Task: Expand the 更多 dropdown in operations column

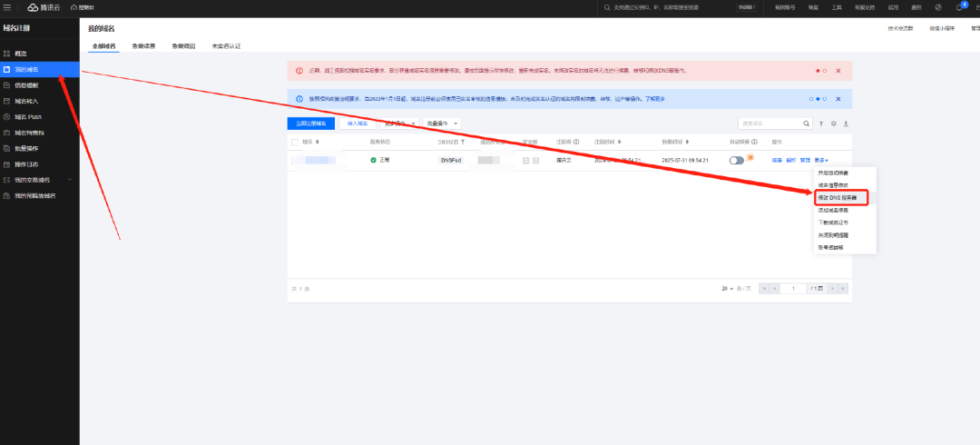Action: click(x=820, y=160)
